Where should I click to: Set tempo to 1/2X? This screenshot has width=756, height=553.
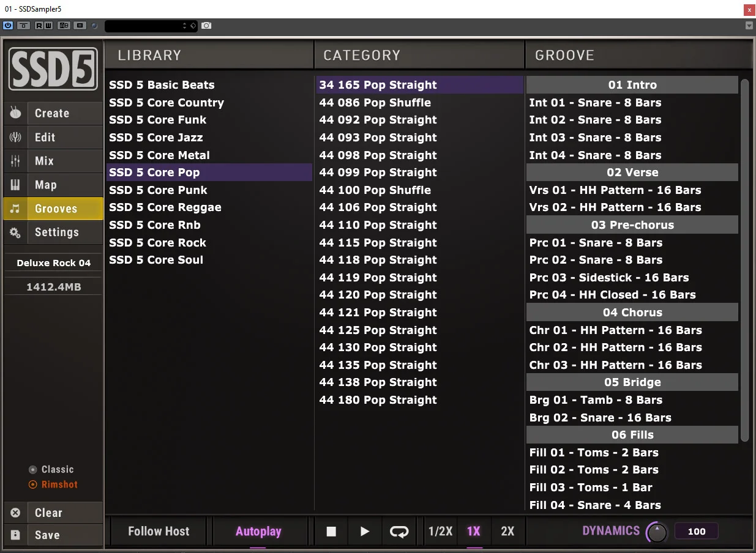tap(440, 532)
